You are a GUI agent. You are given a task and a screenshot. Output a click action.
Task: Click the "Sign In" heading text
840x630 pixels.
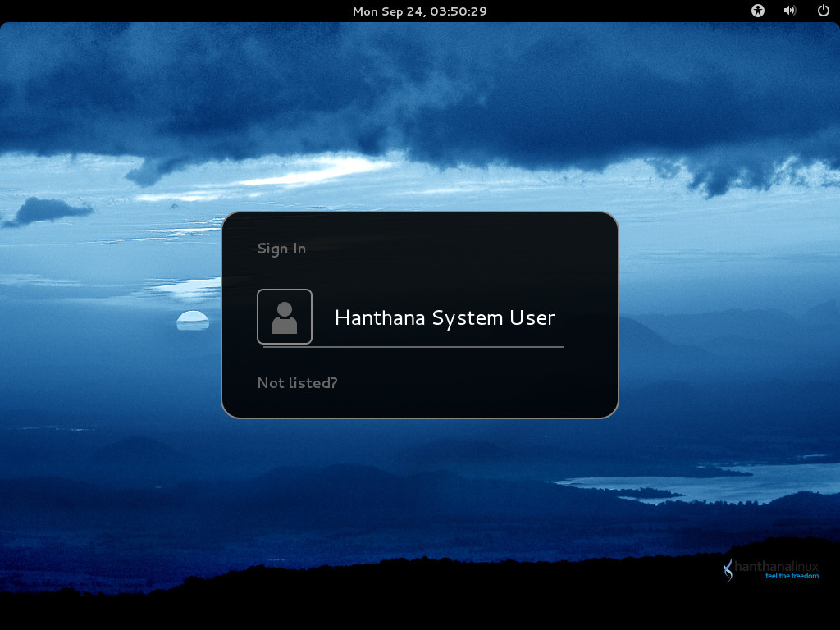pos(282,249)
